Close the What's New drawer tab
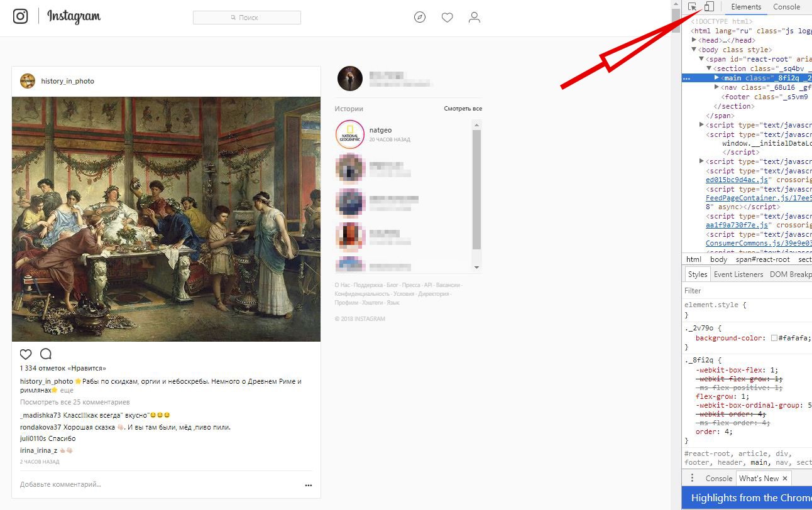Viewport: 812px width, 510px height. 785,479
